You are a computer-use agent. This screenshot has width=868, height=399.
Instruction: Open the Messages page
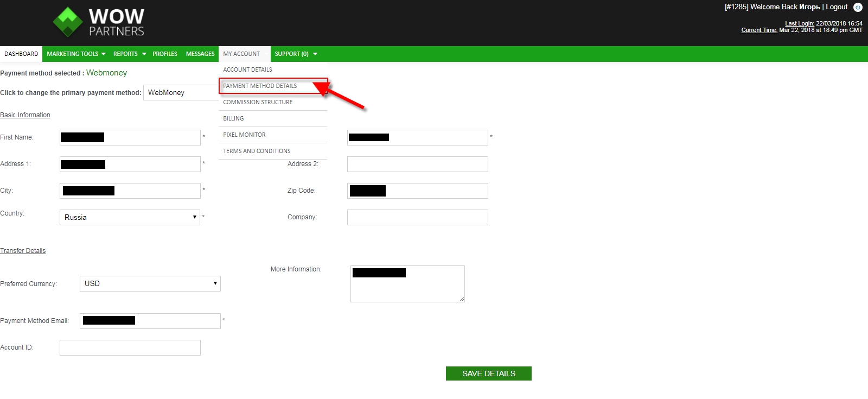[x=200, y=54]
